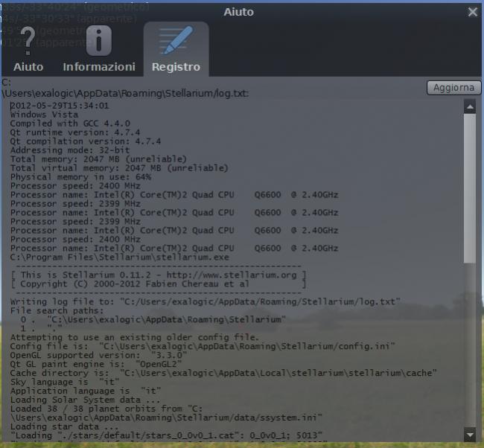The height and width of the screenshot is (448, 484).
Task: Click the scrollbar up arrow in the log
Action: 469,107
